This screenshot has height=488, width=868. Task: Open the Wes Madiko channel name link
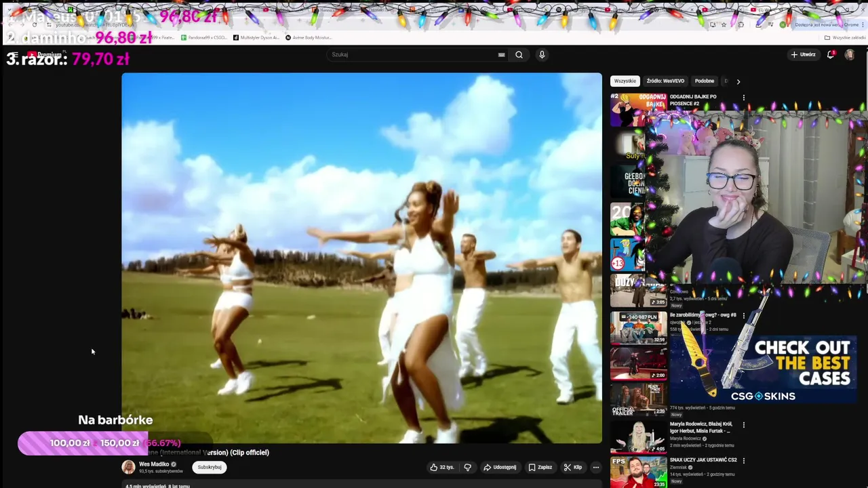click(154, 464)
